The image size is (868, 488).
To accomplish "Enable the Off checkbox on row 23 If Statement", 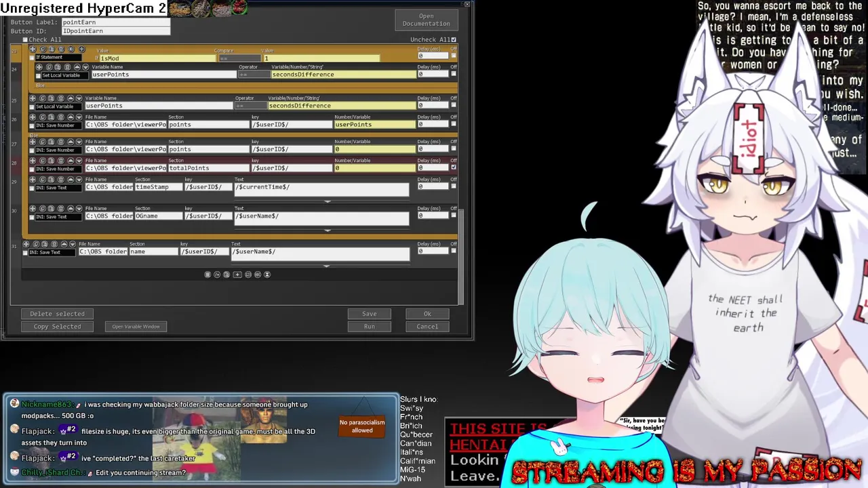I will click(x=454, y=56).
